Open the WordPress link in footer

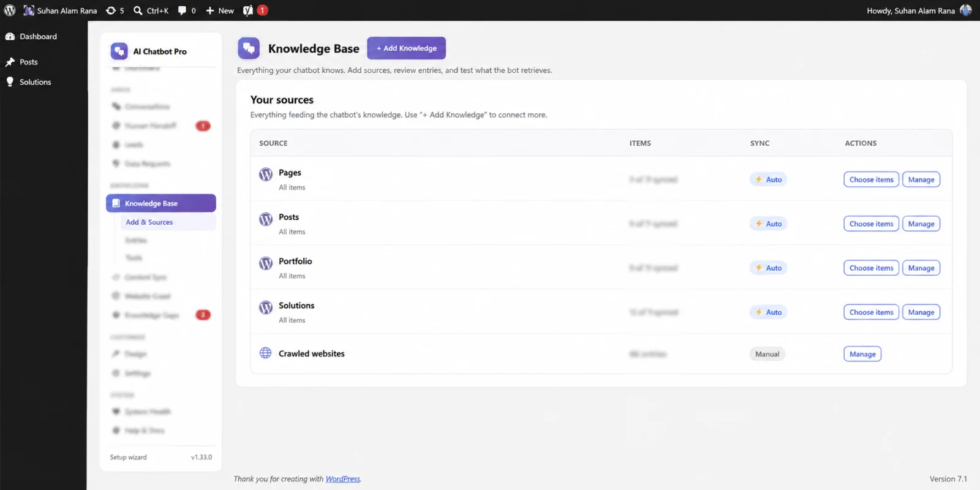[x=342, y=479]
